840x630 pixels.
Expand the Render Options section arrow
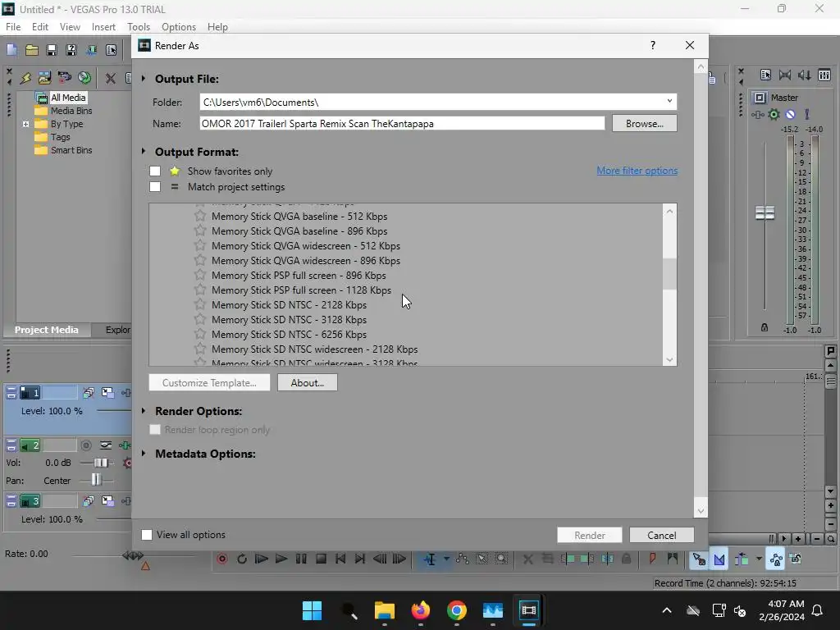point(144,411)
